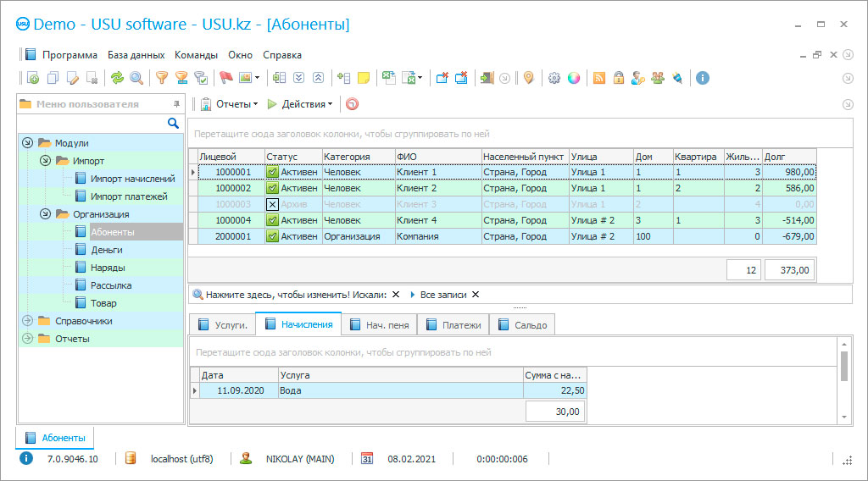Click the exit door toolbar icon
The height and width of the screenshot is (481, 868).
tap(487, 78)
